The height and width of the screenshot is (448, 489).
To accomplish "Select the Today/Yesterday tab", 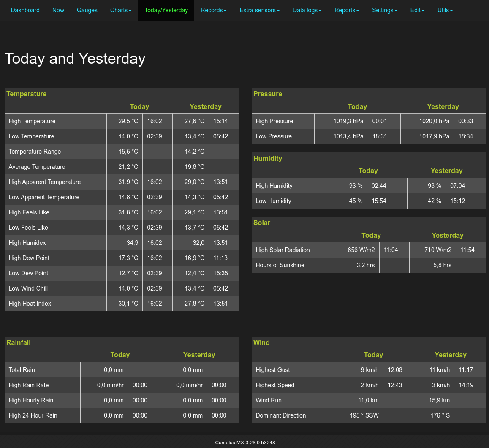I will [x=166, y=10].
